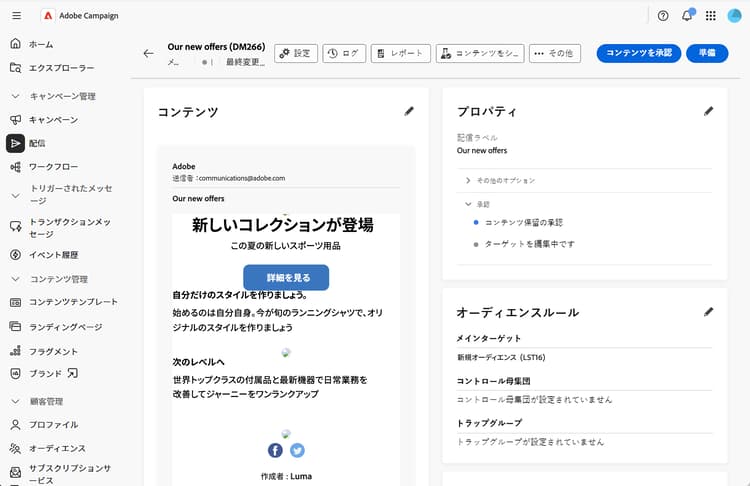
Task: Go back with the left arrow
Action: pyautogui.click(x=148, y=54)
